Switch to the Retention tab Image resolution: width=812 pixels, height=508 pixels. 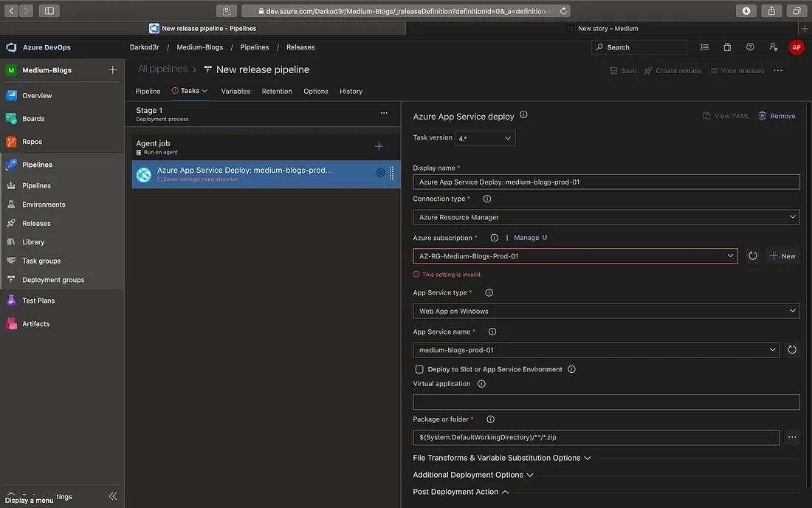pyautogui.click(x=277, y=91)
